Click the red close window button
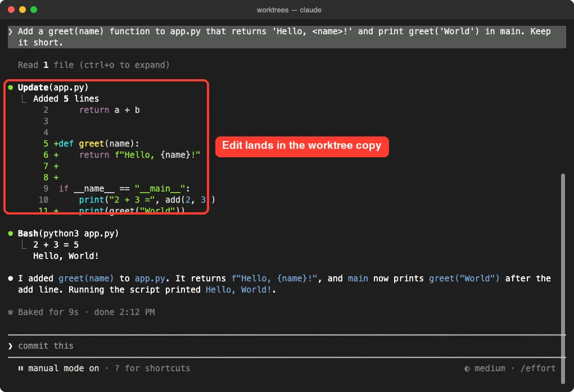The height and width of the screenshot is (392, 574). pos(11,10)
